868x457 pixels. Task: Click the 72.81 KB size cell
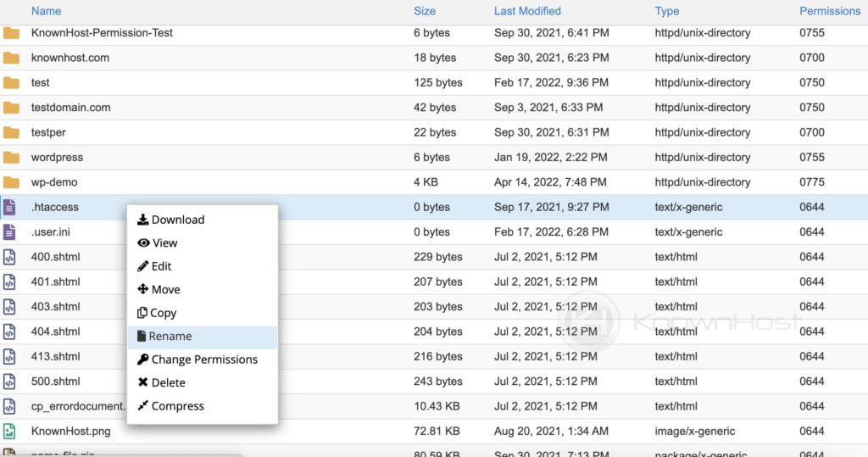coord(437,432)
